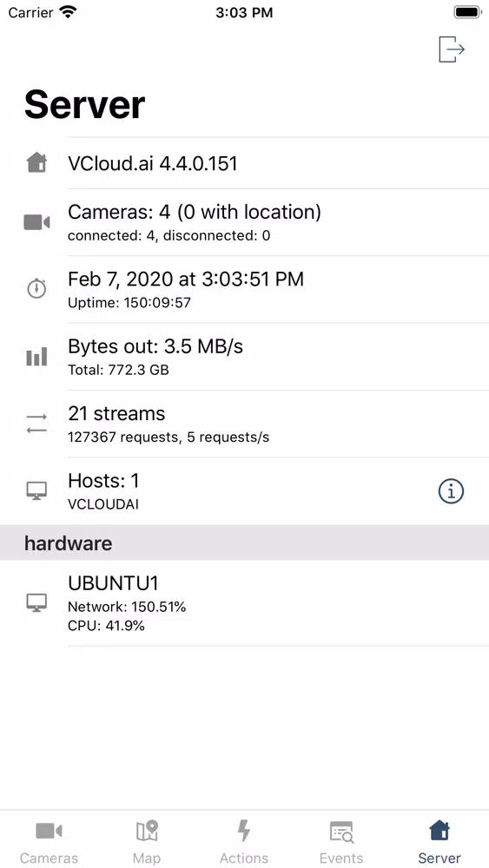This screenshot has width=489, height=868.
Task: Click the monitor icon next to Hosts
Action: 36,490
